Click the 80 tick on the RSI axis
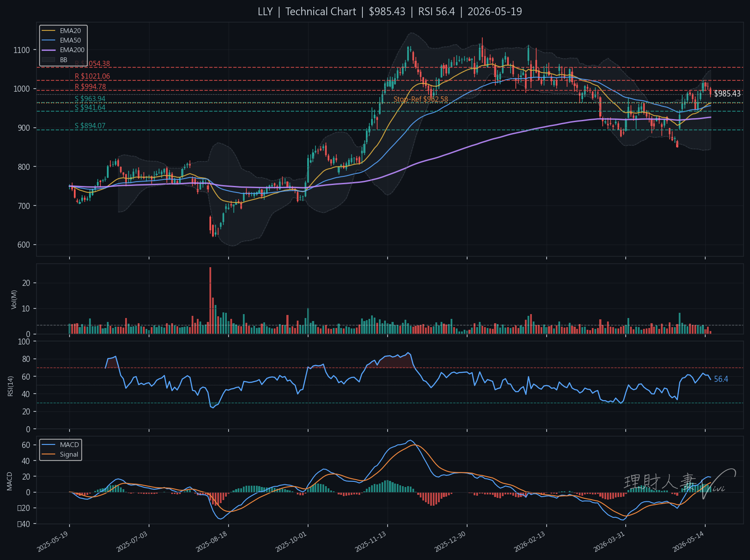The width and height of the screenshot is (750, 560). click(x=26, y=359)
